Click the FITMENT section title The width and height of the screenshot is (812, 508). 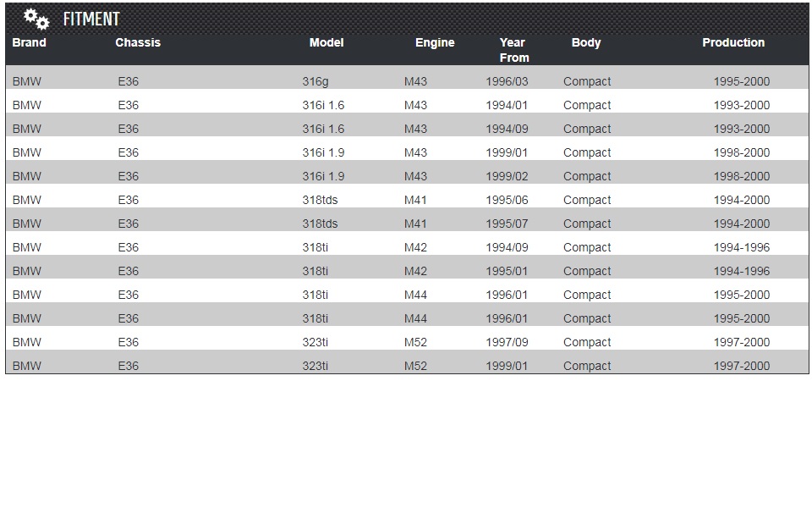91,19
